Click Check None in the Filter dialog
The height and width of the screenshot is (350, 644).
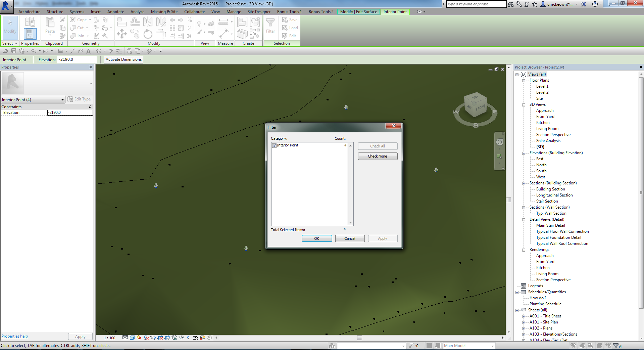[377, 156]
